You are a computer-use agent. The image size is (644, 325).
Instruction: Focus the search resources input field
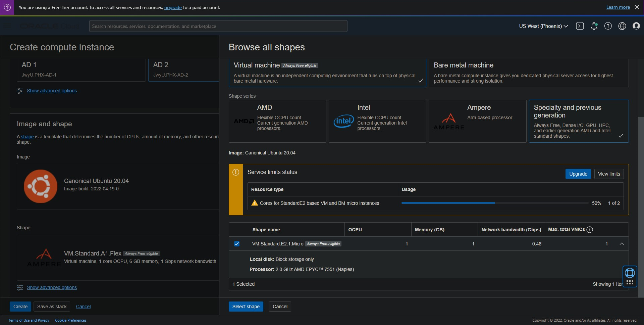(x=218, y=26)
